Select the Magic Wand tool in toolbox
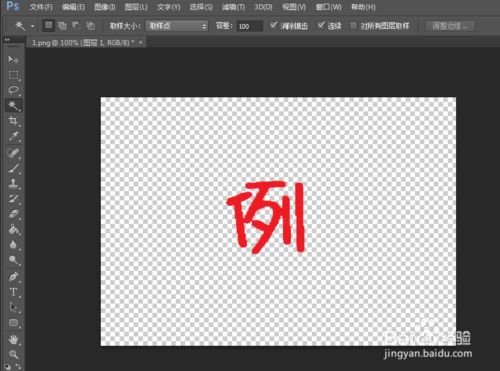This screenshot has height=371, width=500. point(13,105)
